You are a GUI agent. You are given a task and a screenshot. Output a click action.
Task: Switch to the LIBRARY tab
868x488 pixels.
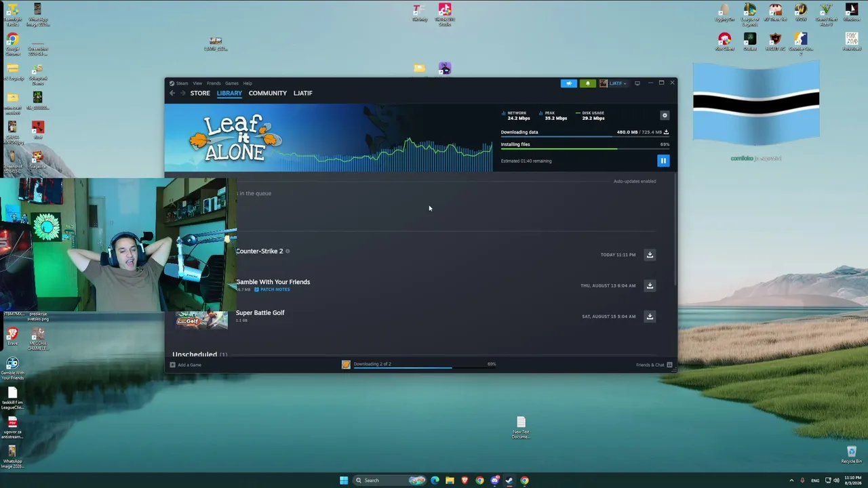pyautogui.click(x=229, y=93)
